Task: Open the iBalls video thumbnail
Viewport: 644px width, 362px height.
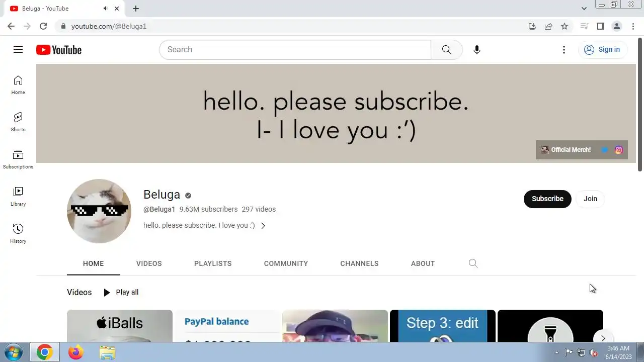Action: (x=120, y=326)
